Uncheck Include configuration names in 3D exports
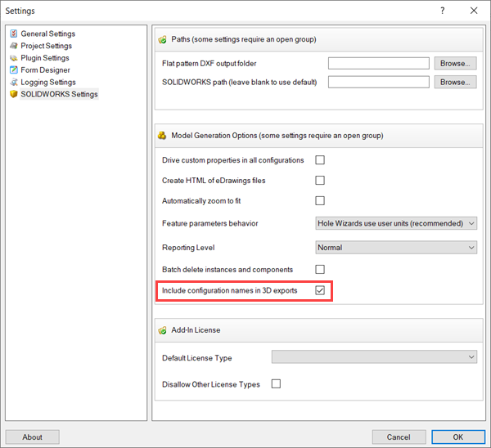This screenshot has height=448, width=491. point(321,290)
